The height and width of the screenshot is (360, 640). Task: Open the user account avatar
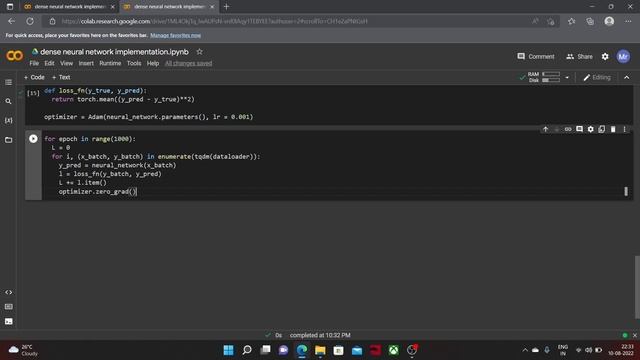point(623,57)
